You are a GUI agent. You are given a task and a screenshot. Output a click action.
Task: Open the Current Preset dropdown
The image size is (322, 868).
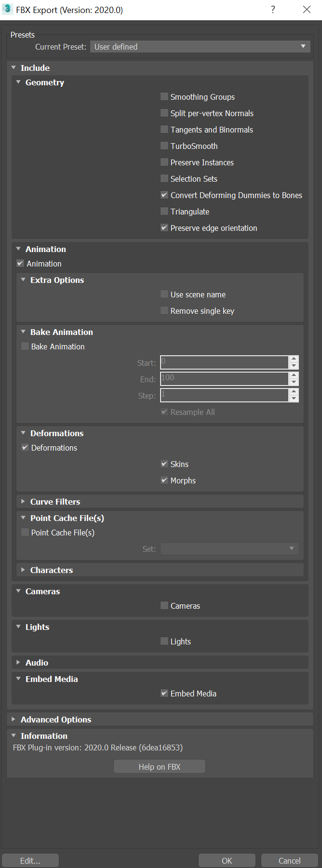pyautogui.click(x=200, y=47)
